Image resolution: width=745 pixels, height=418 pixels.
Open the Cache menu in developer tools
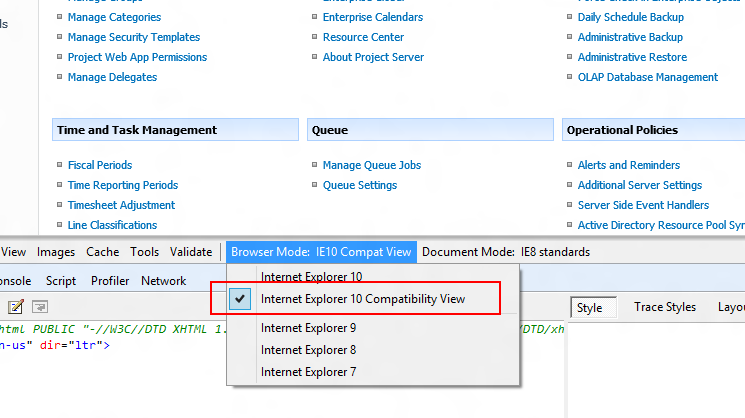pos(103,252)
